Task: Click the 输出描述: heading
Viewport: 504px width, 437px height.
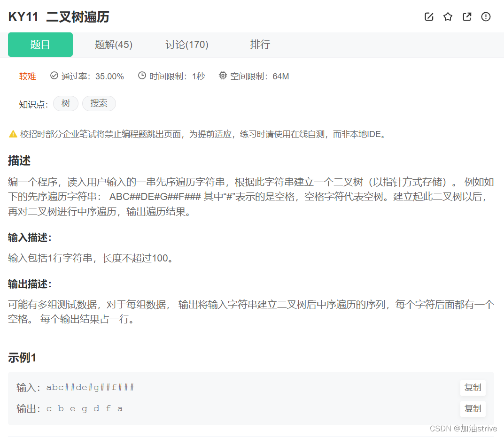Action: tap(30, 284)
